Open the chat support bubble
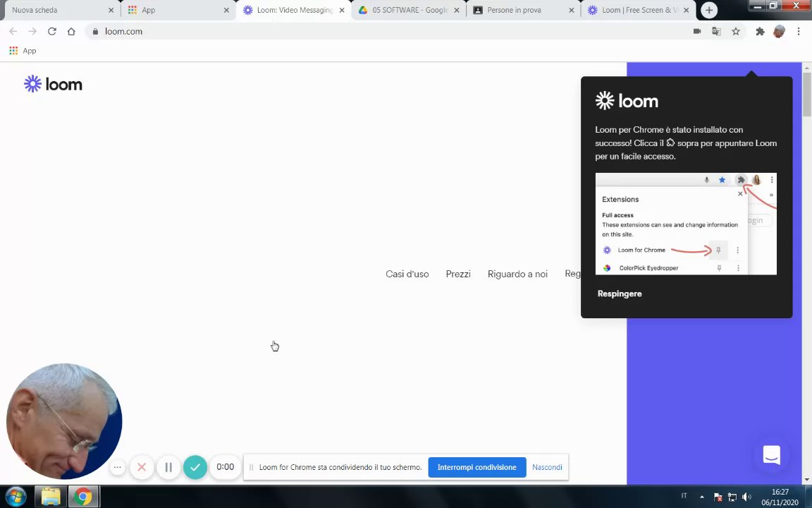The height and width of the screenshot is (508, 812). 772,455
